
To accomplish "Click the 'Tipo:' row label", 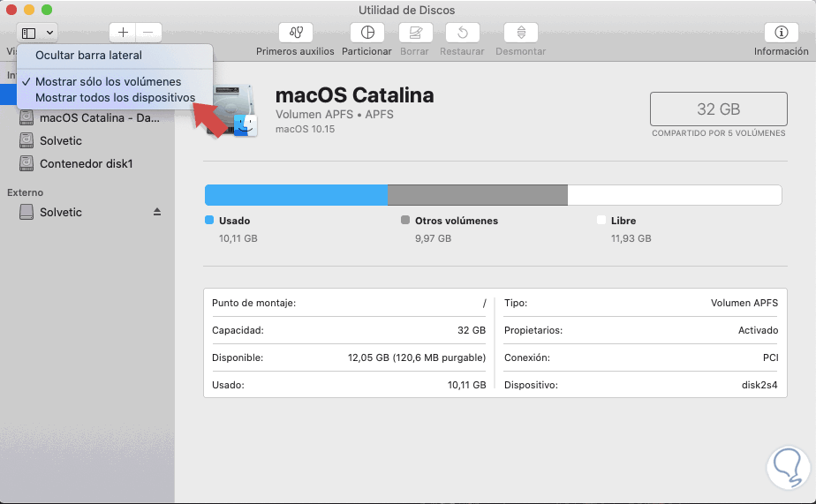I will (516, 304).
